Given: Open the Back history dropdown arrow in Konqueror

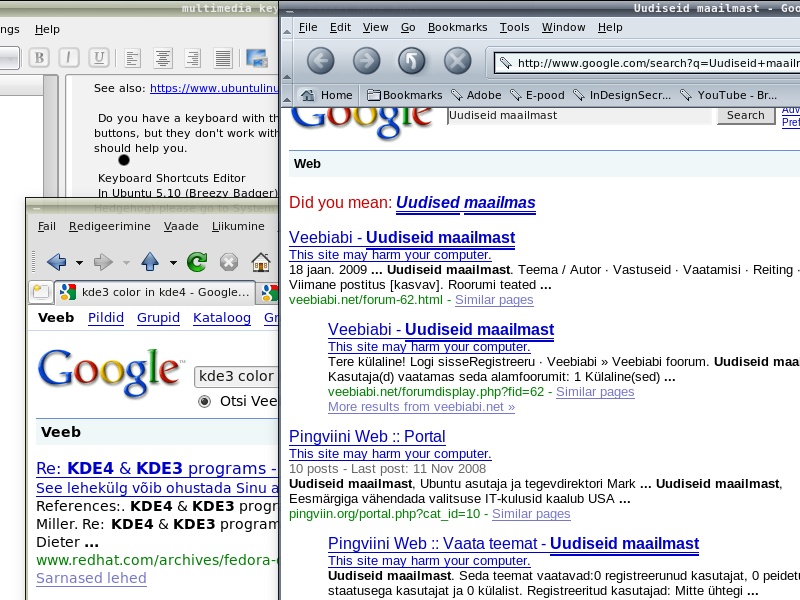Looking at the screenshot, I should [78, 263].
